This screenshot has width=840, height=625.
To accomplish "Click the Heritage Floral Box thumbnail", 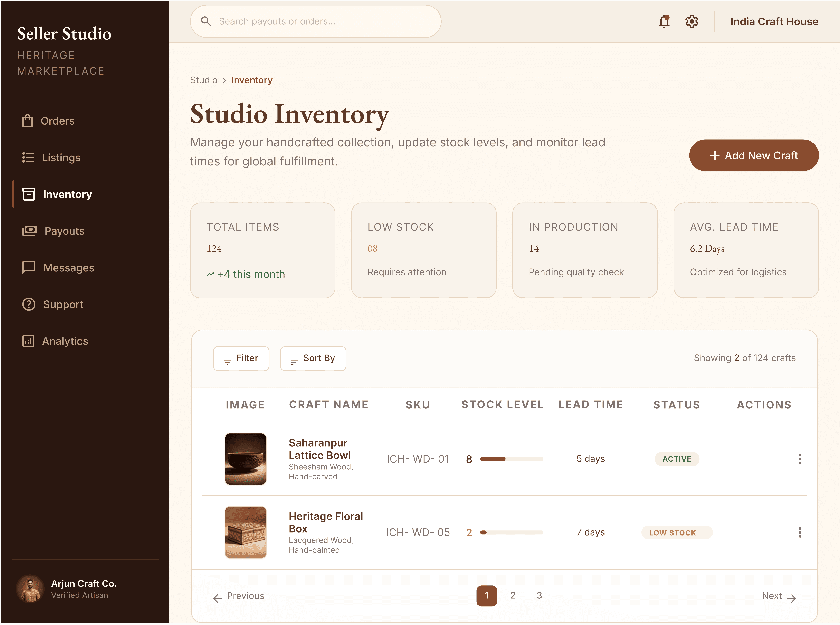I will point(246,532).
